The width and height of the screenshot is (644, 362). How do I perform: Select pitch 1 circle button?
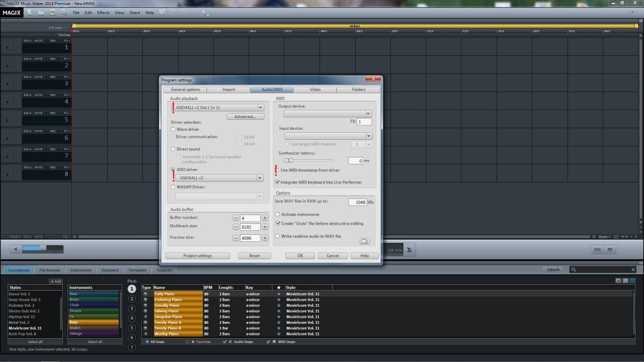click(132, 289)
